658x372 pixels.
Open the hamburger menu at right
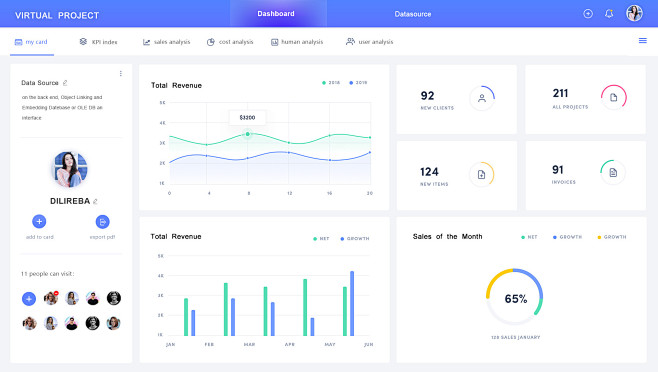pyautogui.click(x=642, y=41)
